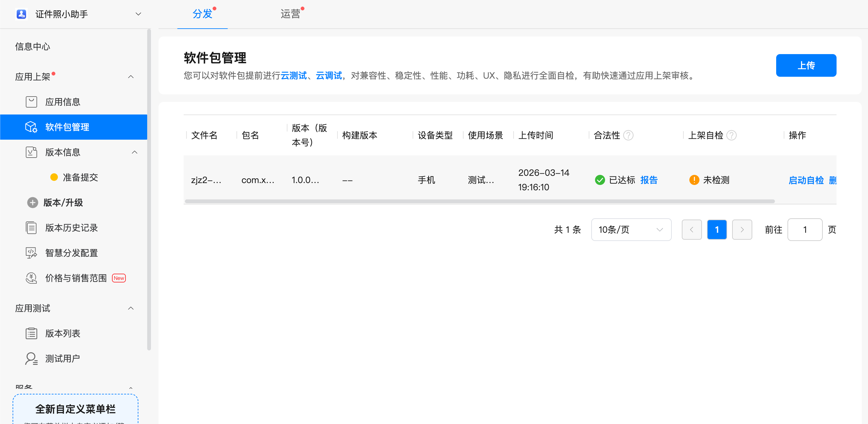868x424 pixels.
Task: Click the horizontal table scrollbar
Action: (x=480, y=201)
